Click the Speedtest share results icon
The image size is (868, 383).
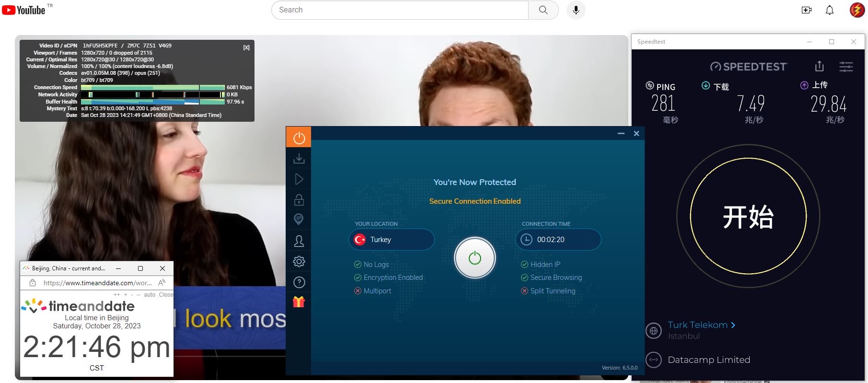(x=819, y=66)
